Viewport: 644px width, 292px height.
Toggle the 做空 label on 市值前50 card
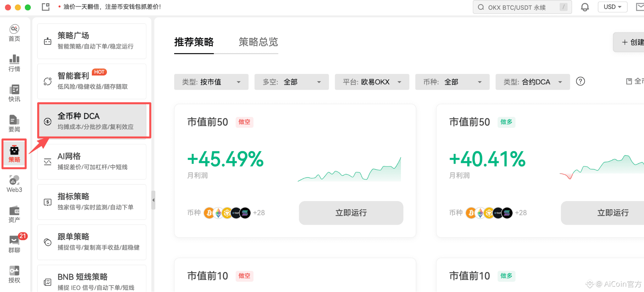[244, 122]
